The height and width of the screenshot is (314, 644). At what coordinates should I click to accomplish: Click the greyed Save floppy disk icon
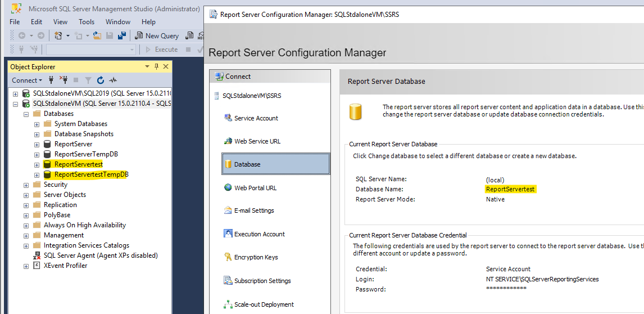tap(110, 36)
